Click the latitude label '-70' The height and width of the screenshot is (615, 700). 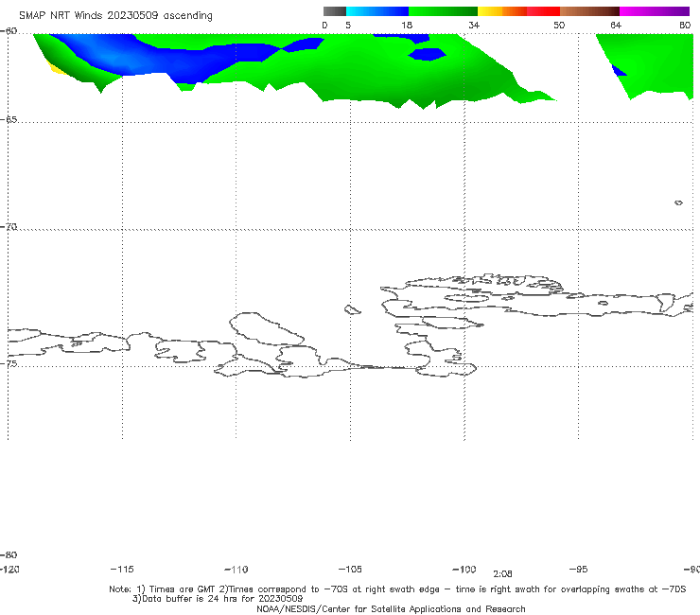tap(9, 227)
